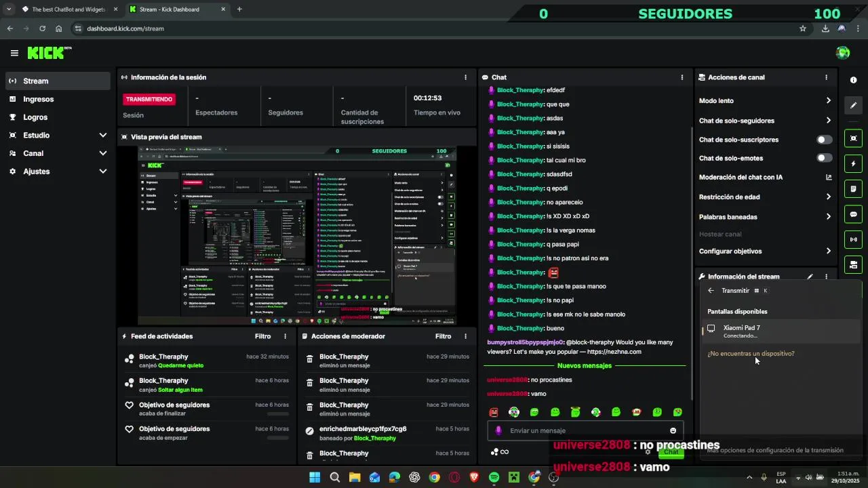Click the lightning bolt icon in right sidebar
Viewport: 868px width, 488px height.
pyautogui.click(x=853, y=163)
